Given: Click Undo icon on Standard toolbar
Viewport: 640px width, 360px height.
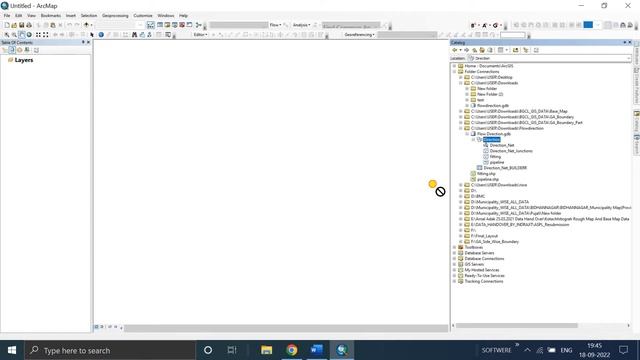Looking at the screenshot, I should tap(70, 25).
